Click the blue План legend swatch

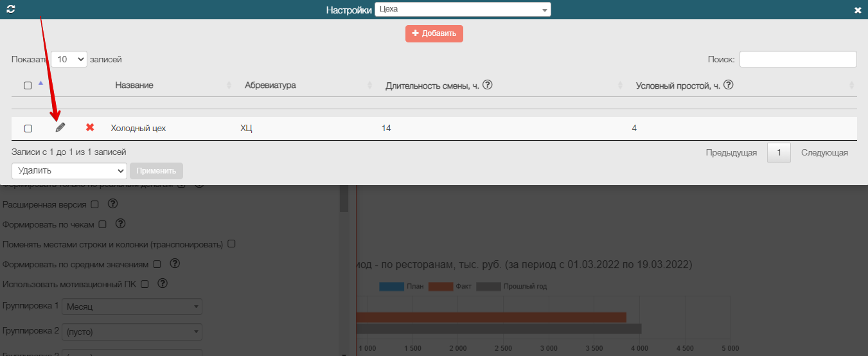391,287
